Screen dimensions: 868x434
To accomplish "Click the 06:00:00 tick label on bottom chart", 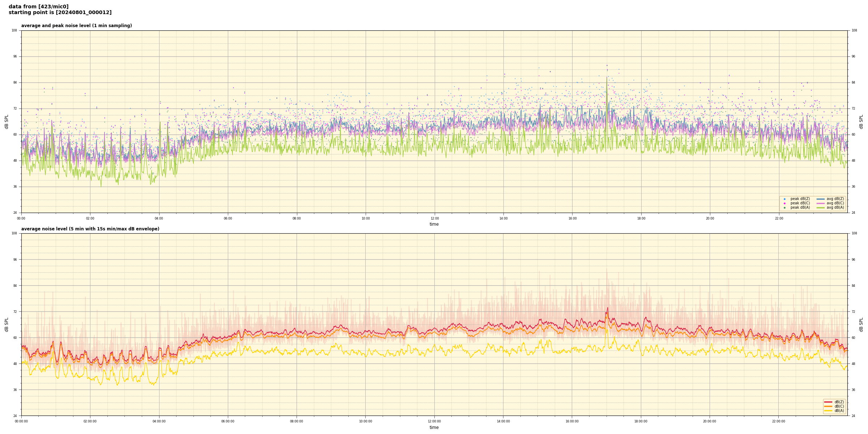I will (x=228, y=421).
